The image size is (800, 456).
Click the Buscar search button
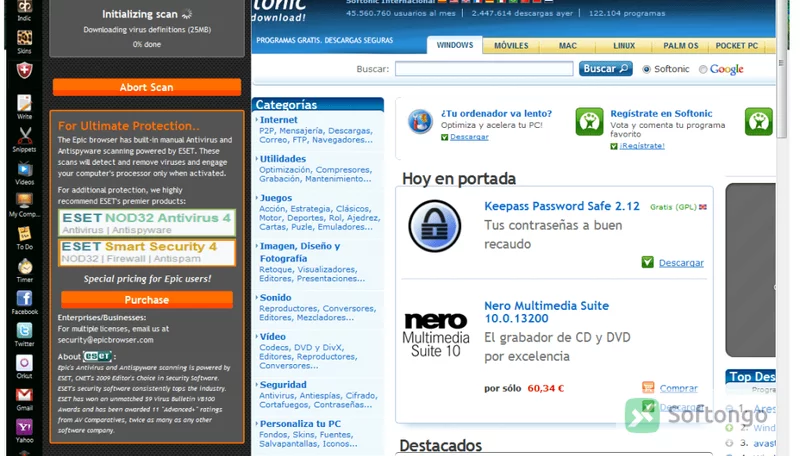tap(606, 69)
